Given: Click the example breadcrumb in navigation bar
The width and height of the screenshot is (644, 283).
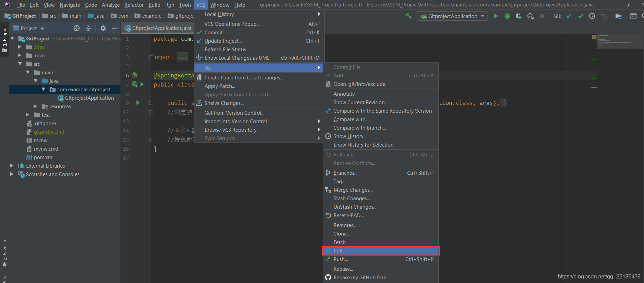Looking at the screenshot, I should 148,16.
